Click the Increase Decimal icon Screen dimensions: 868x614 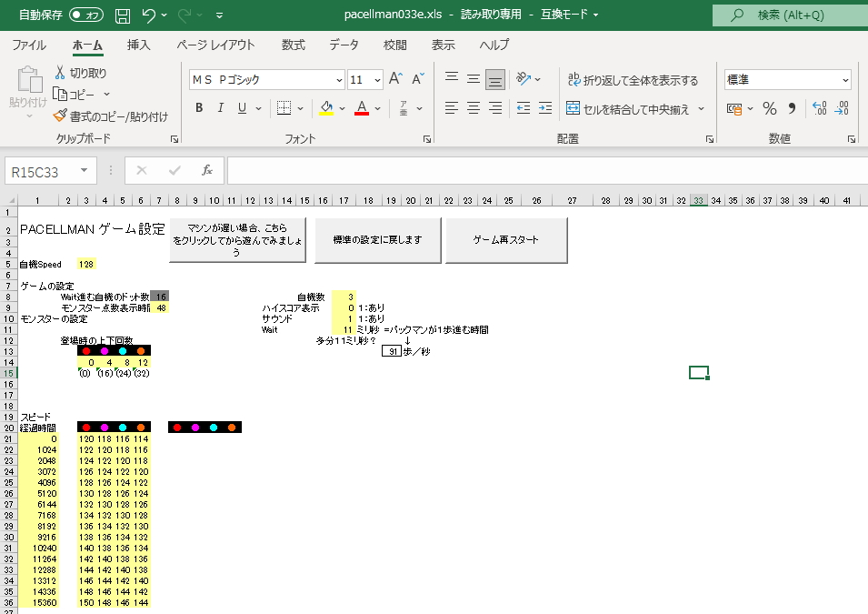coord(821,108)
